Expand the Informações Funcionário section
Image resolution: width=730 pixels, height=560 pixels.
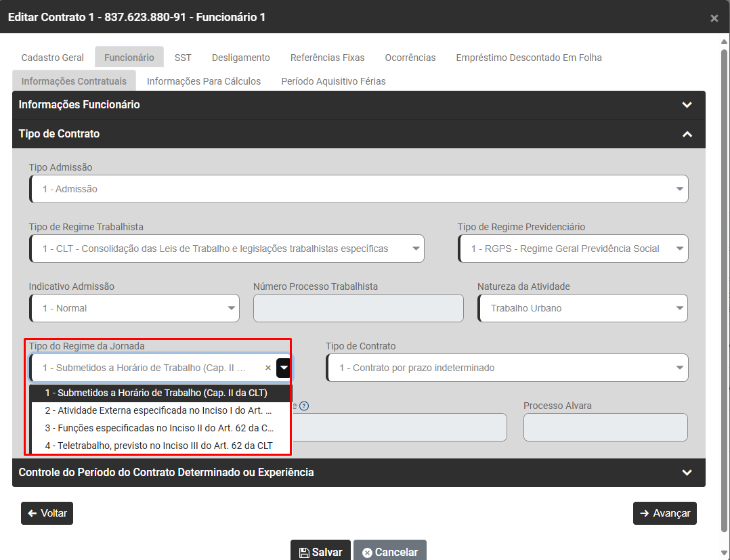[687, 105]
